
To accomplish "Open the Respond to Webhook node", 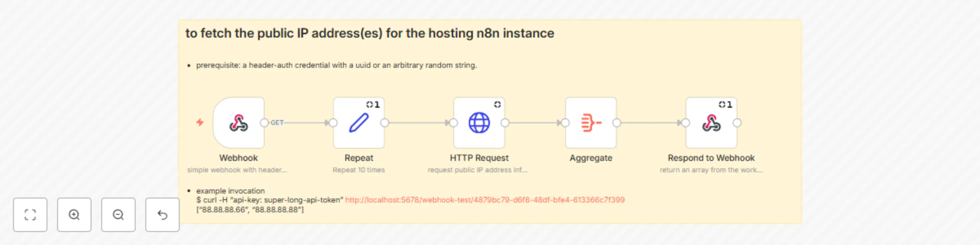I will [711, 122].
